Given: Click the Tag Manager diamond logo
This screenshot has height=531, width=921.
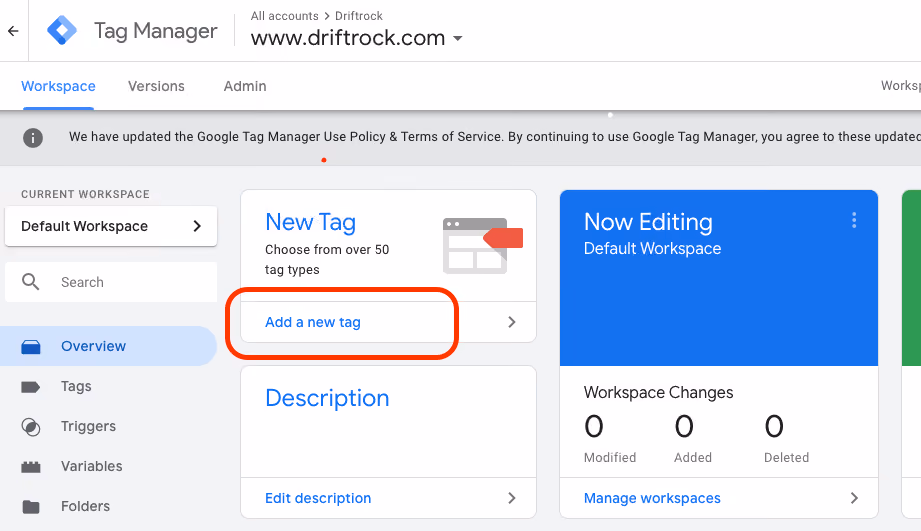Looking at the screenshot, I should coord(62,31).
